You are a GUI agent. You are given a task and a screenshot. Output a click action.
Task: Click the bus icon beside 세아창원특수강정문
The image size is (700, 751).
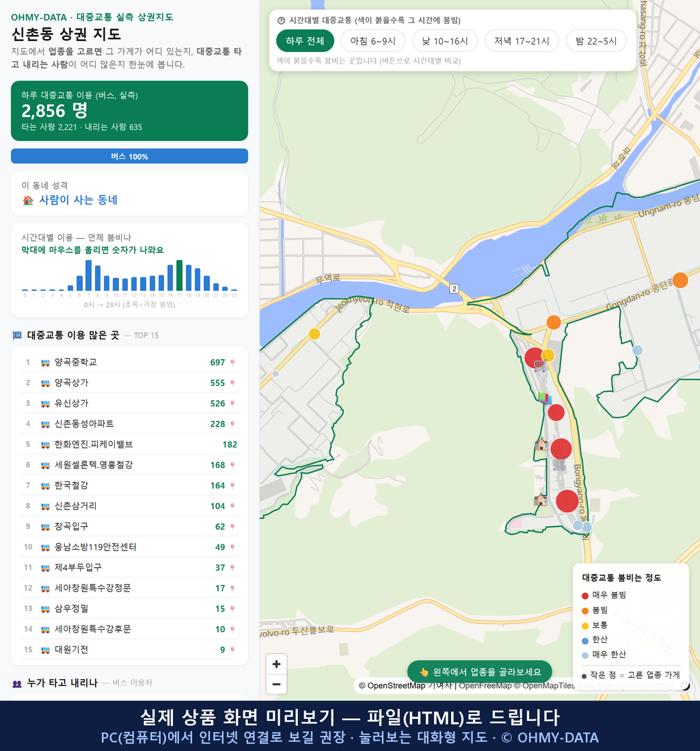46,589
